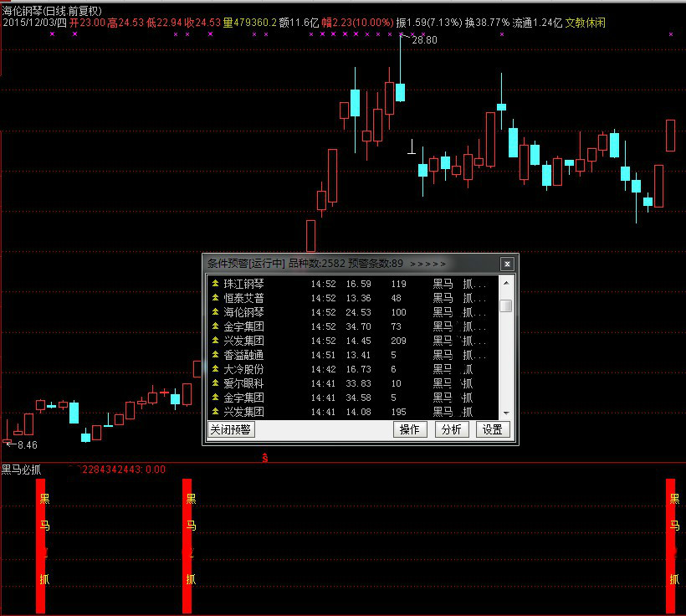
Task: Open the 操作 button menu
Action: [410, 429]
